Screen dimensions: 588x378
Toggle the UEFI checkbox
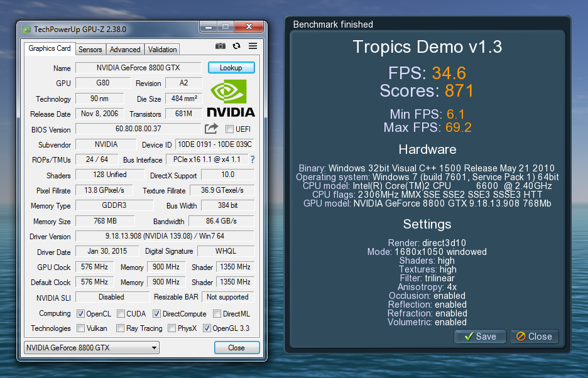(229, 129)
